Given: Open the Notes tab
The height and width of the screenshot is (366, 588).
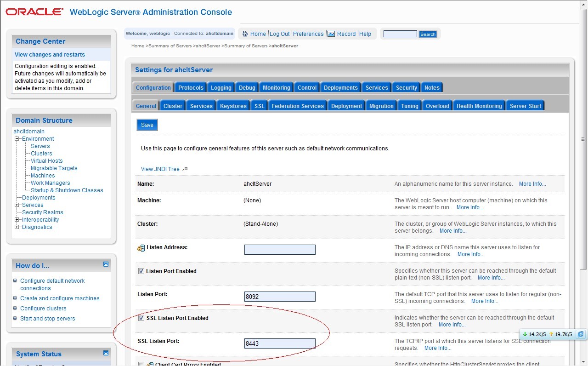Looking at the screenshot, I should [x=432, y=88].
